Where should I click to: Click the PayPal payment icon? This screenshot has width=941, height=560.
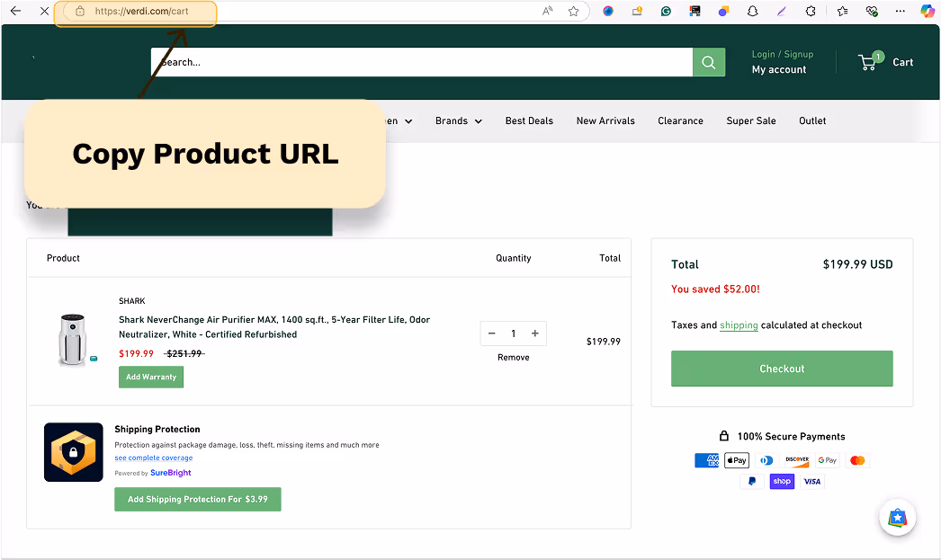[x=752, y=482]
